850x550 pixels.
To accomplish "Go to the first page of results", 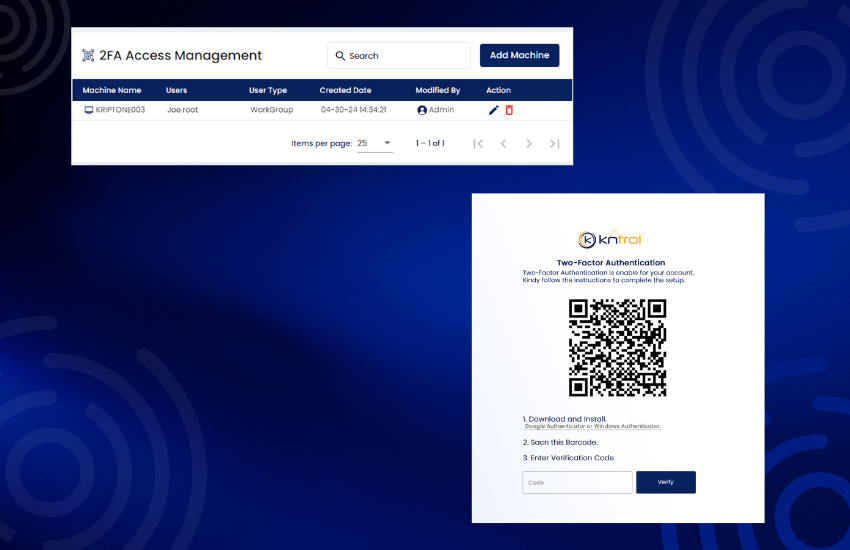I will point(478,144).
